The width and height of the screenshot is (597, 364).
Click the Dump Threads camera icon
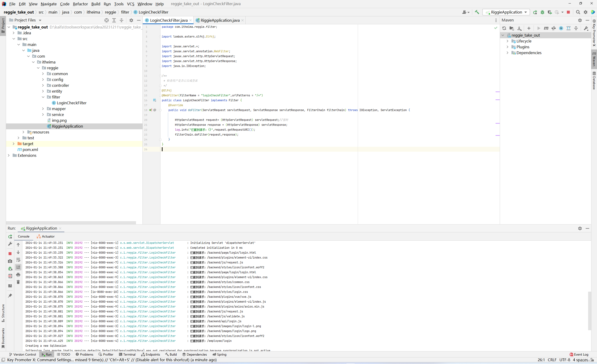[10, 261]
